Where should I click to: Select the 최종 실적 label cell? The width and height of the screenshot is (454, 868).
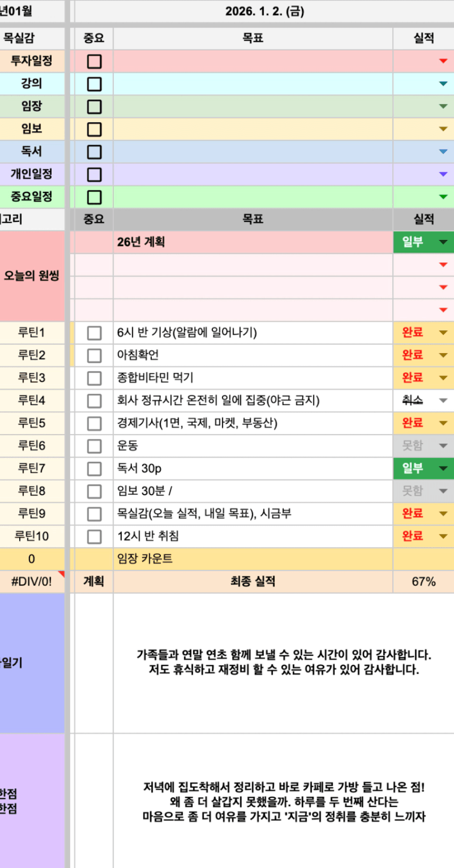253,581
